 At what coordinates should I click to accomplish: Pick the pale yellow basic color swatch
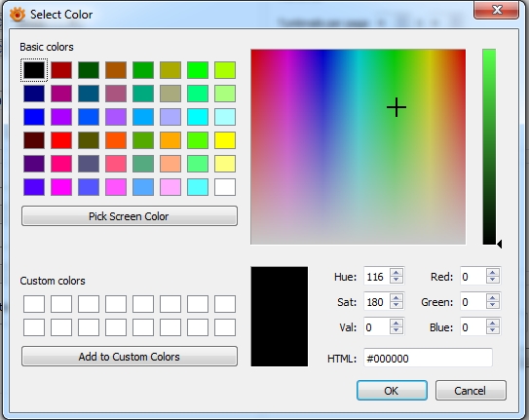[225, 164]
